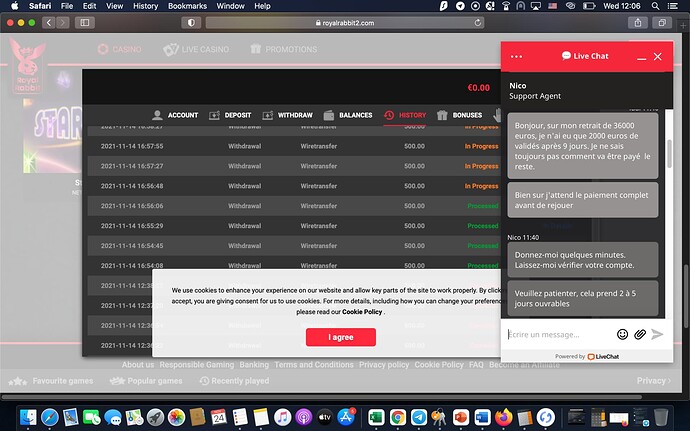
Task: Open Firefox from the dock
Action: point(503,417)
